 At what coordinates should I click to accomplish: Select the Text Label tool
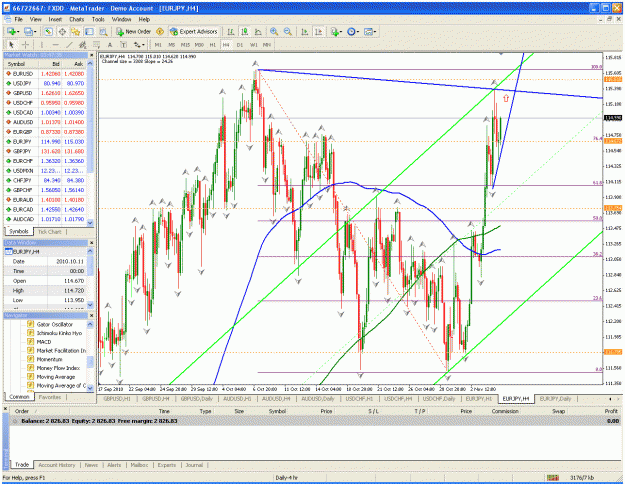(x=124, y=45)
